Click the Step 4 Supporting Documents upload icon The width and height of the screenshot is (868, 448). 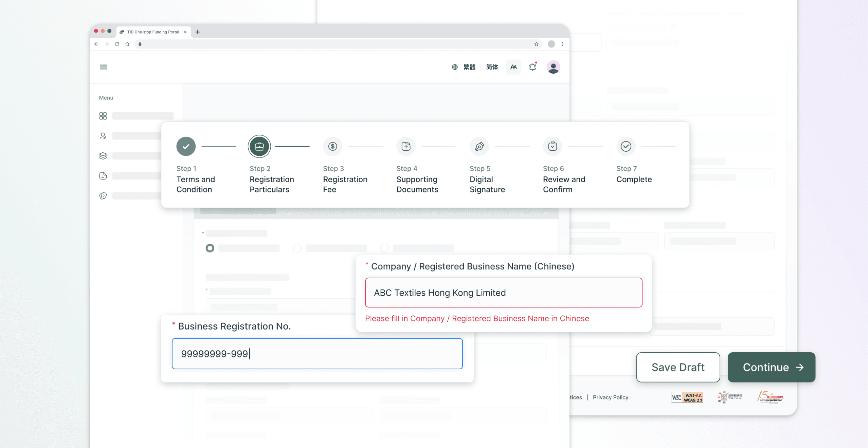(x=406, y=146)
